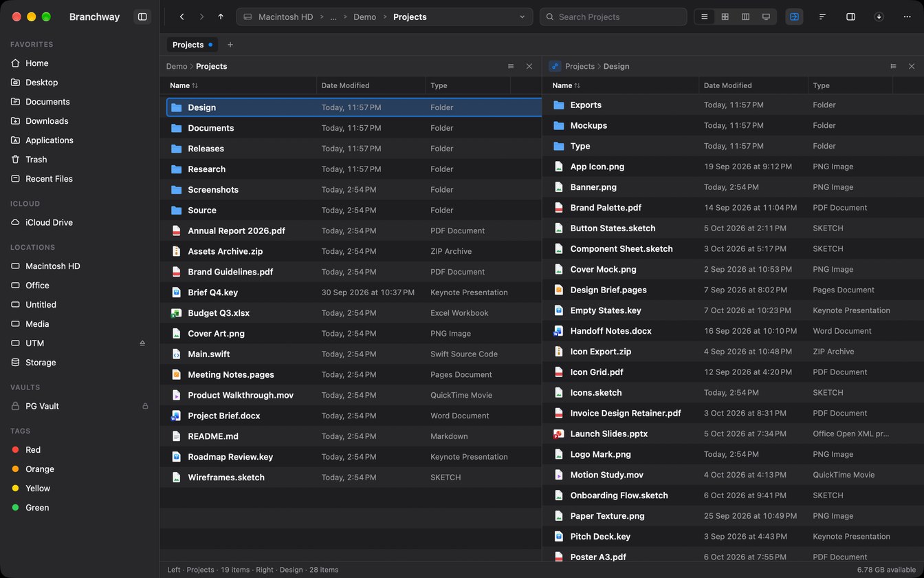Click the linked pane icon beside Projects
The image size is (924, 578).
point(555,66)
